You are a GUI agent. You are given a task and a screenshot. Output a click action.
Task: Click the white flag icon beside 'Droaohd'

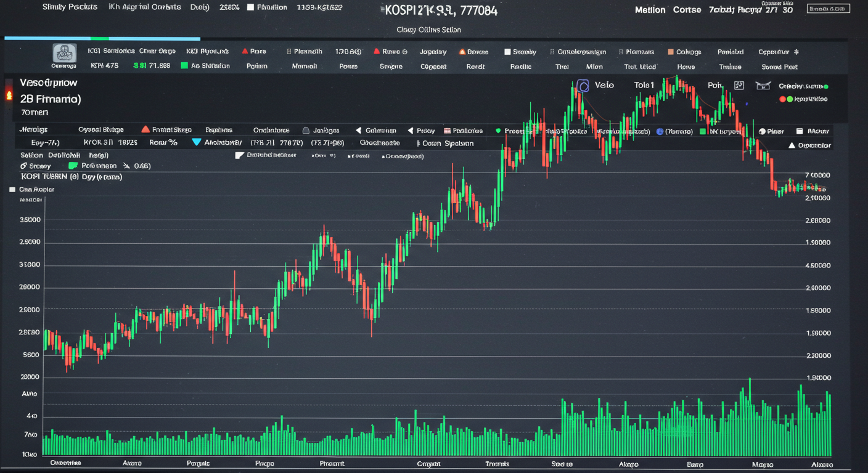[240, 155]
